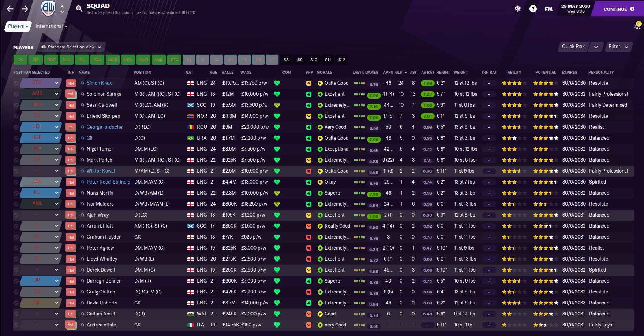Screen dimensions: 644x336
Task: Open George Iordache's player profile link
Action: 104,127
